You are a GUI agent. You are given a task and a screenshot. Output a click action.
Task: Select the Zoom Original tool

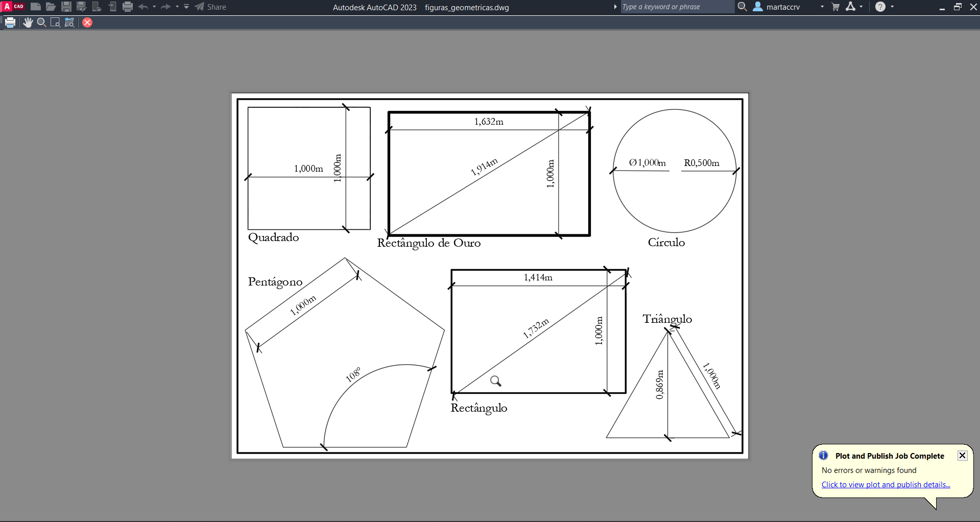coord(70,22)
